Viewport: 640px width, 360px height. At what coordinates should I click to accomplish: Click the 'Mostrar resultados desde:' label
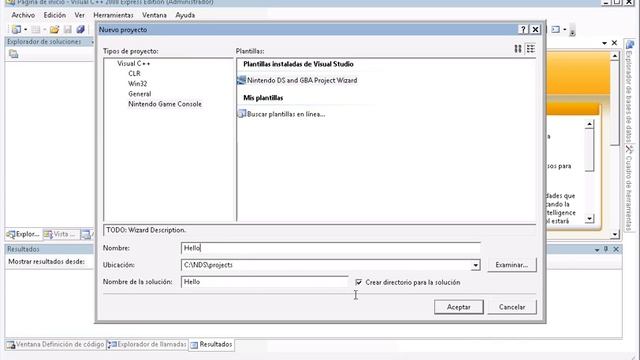click(47, 262)
